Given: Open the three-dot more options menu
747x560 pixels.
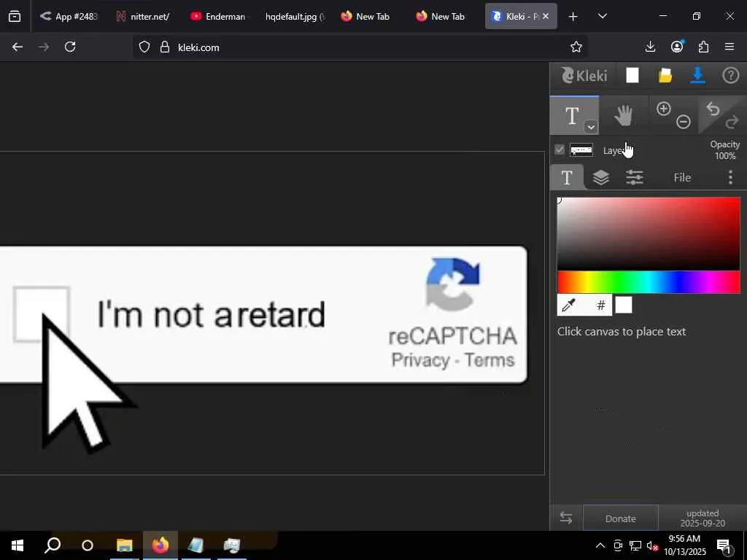Looking at the screenshot, I should (730, 178).
